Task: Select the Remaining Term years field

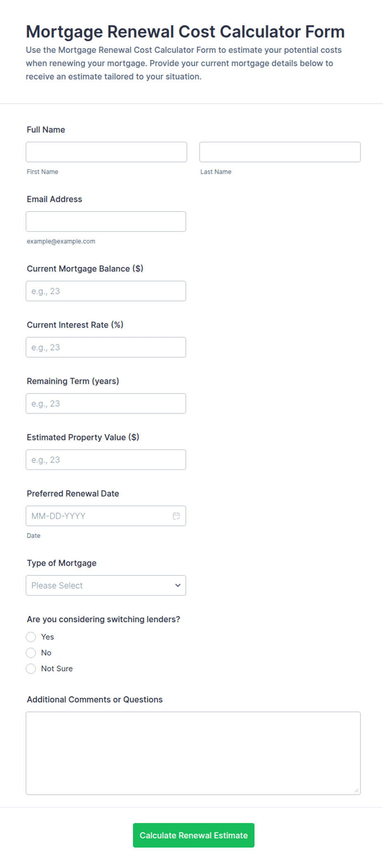Action: coord(106,404)
